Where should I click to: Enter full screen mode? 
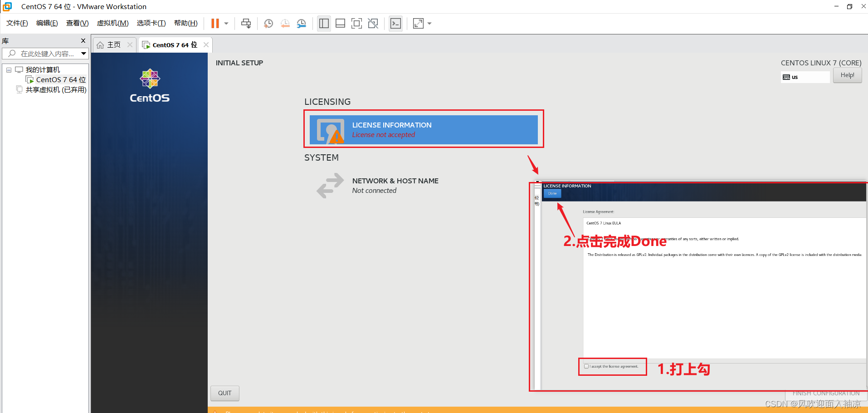pos(356,23)
